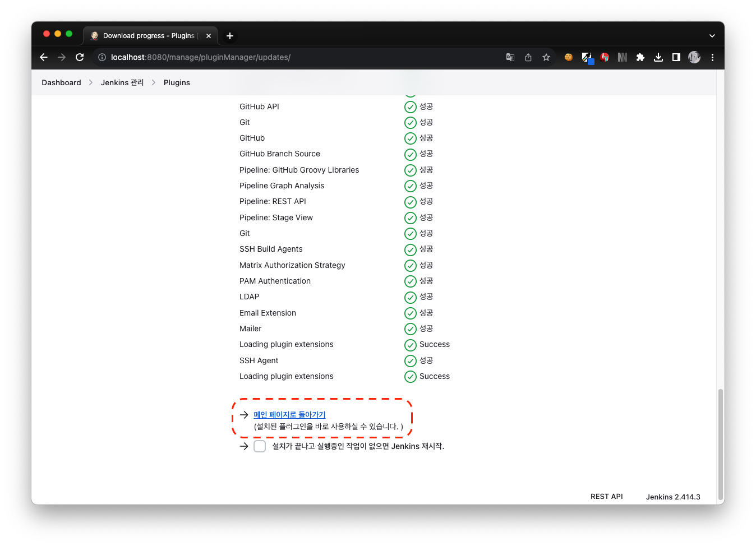Screen dimensions: 756x546
Task: Open the grey N-shaped extension icon
Action: (623, 57)
